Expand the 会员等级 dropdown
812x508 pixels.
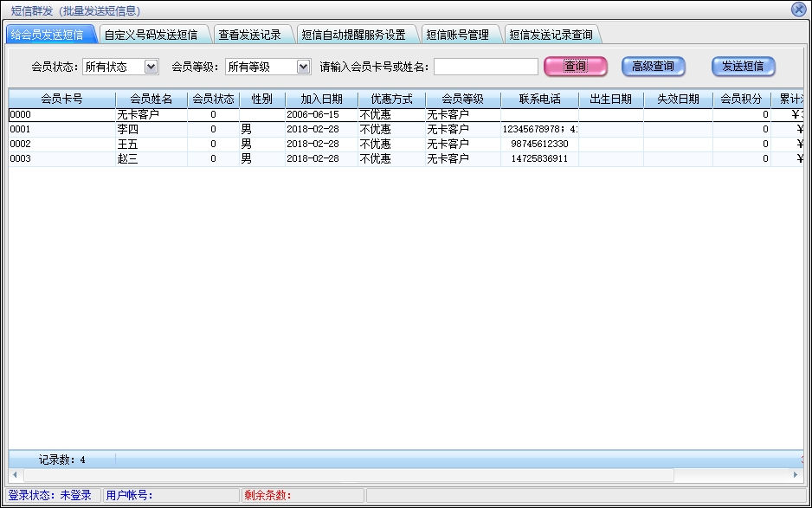[x=303, y=67]
